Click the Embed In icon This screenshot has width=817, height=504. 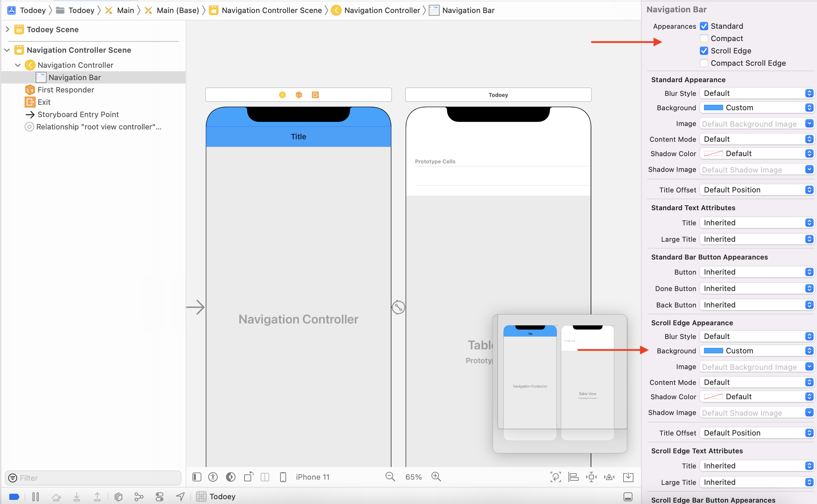(x=628, y=477)
